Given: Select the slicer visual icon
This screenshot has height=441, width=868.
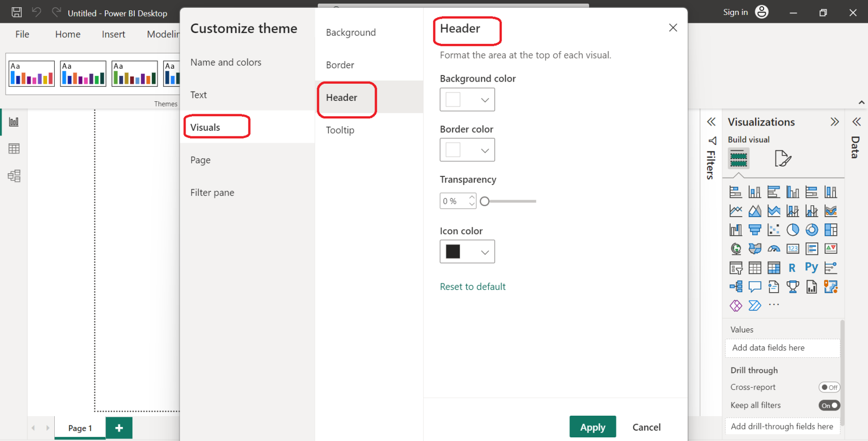Looking at the screenshot, I should coord(736,268).
